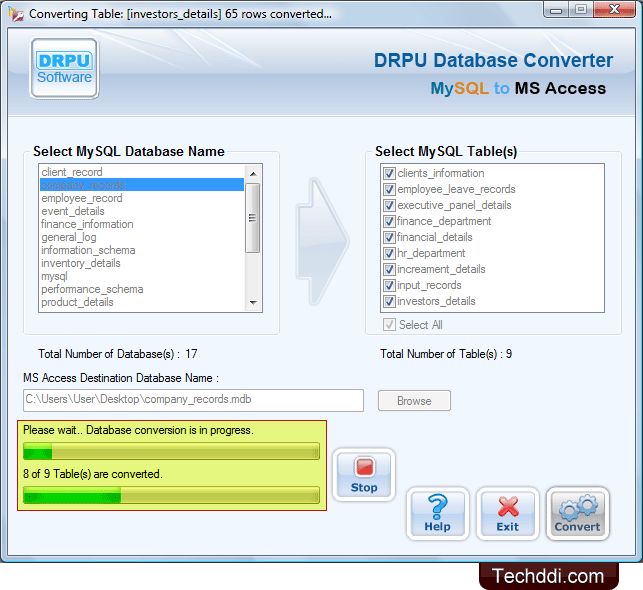Screen dimensions: 643x590
Task: Click the current table progress bar
Action: pos(171,451)
